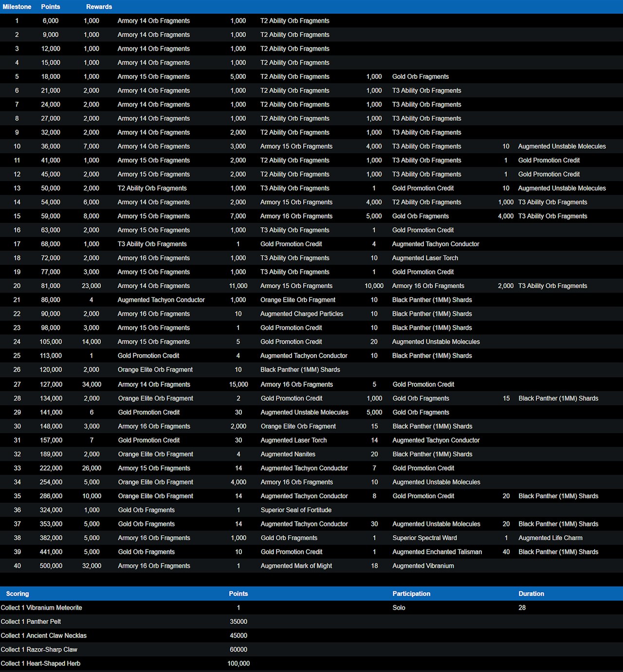Click the Milestone column header
Viewport: 623px width, 672px height.
(x=17, y=7)
